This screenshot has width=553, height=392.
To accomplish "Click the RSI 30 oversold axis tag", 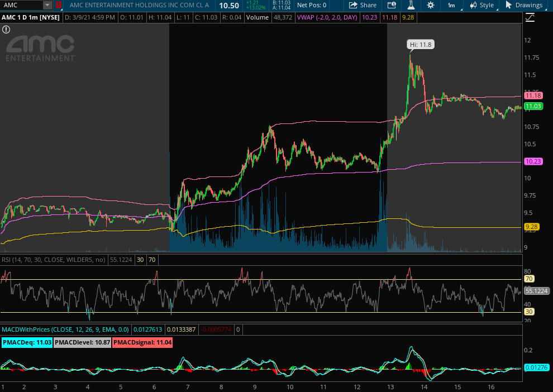I will click(528, 312).
